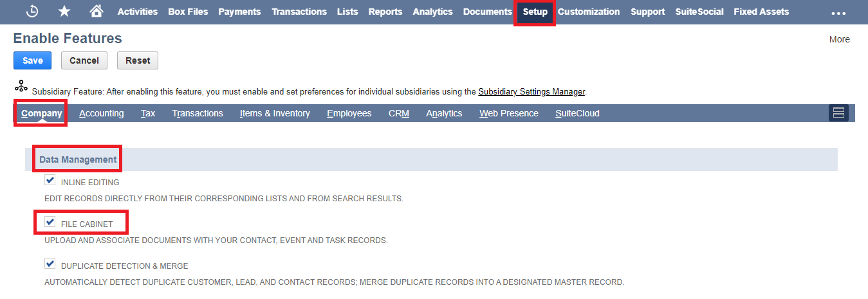Toggle the expand tabs view icon
Image resolution: width=868 pixels, height=299 pixels.
838,113
